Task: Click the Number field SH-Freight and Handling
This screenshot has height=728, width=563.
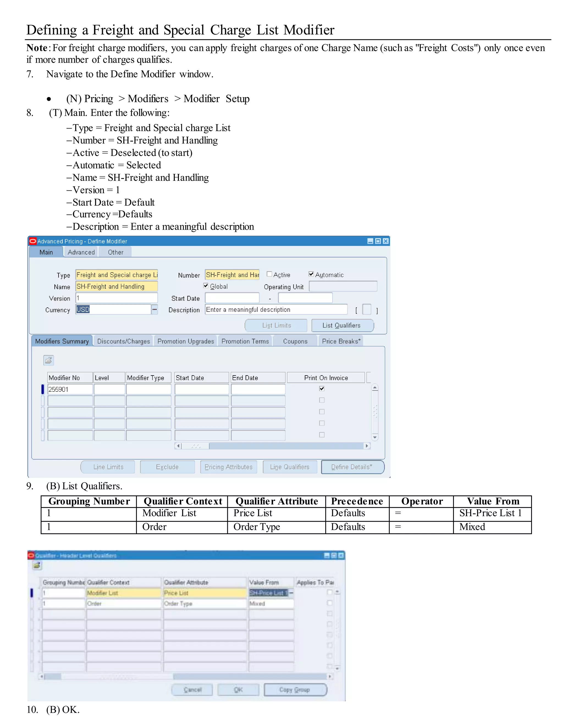Action: pyautogui.click(x=232, y=275)
